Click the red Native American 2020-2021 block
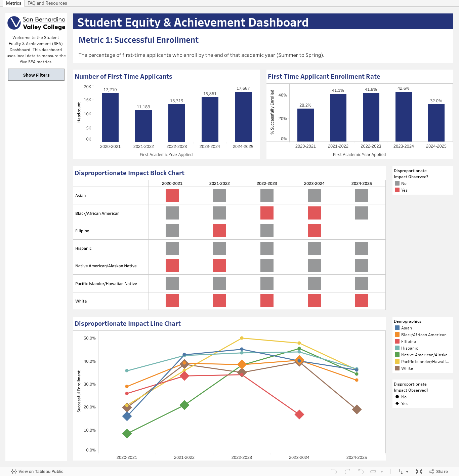Screen dimensions: 459x476 pos(172,266)
